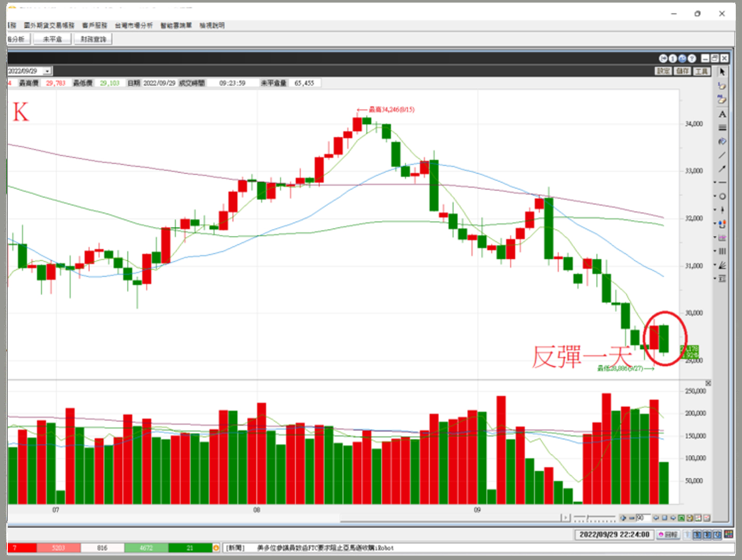Click the bar count input field
742x560 pixels.
[x=643, y=517]
